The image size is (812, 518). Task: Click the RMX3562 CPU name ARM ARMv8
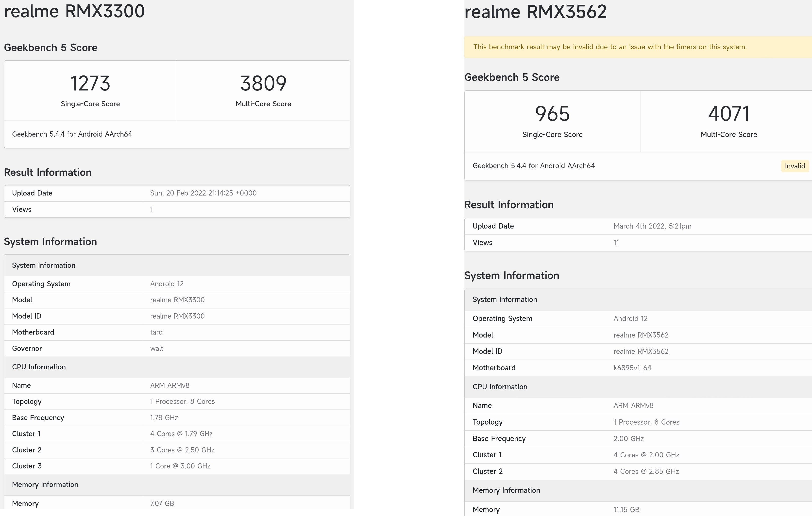click(633, 406)
